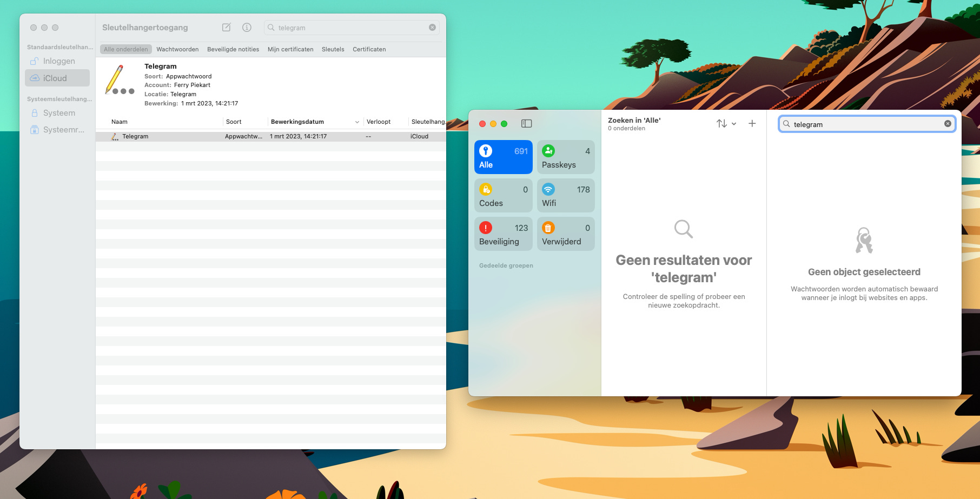Click the Passwords search magnifier icon
This screenshot has width=980, height=499.
point(786,124)
